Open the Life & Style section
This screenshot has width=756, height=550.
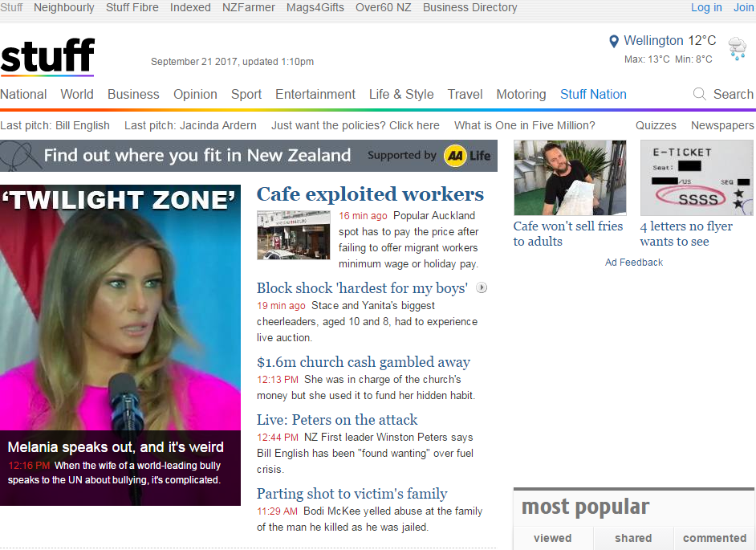[401, 94]
